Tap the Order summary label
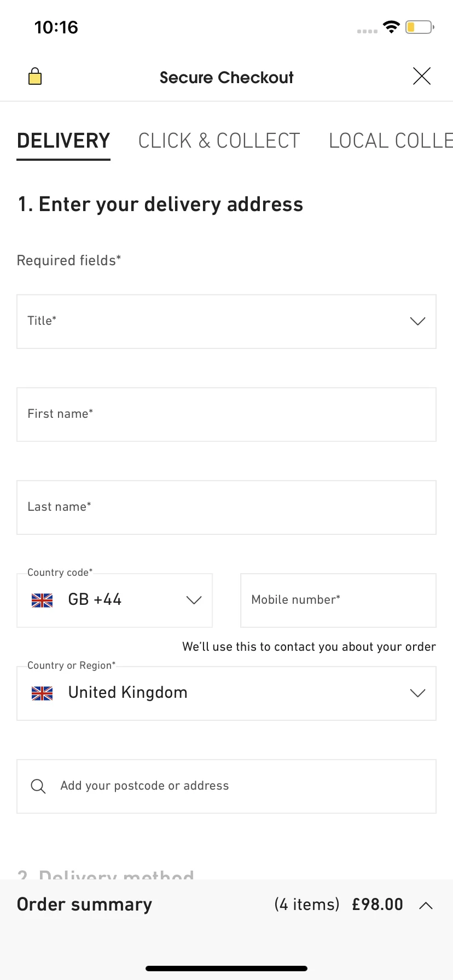The width and height of the screenshot is (453, 980). 85,905
